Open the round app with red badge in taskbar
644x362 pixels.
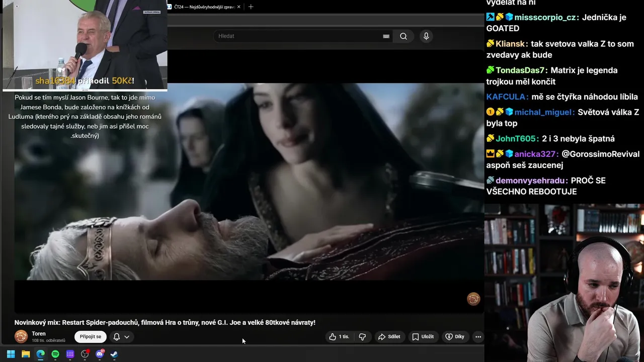[x=85, y=354]
